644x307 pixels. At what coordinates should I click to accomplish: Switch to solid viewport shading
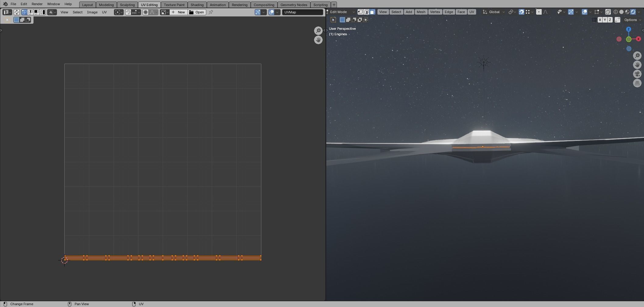(621, 12)
